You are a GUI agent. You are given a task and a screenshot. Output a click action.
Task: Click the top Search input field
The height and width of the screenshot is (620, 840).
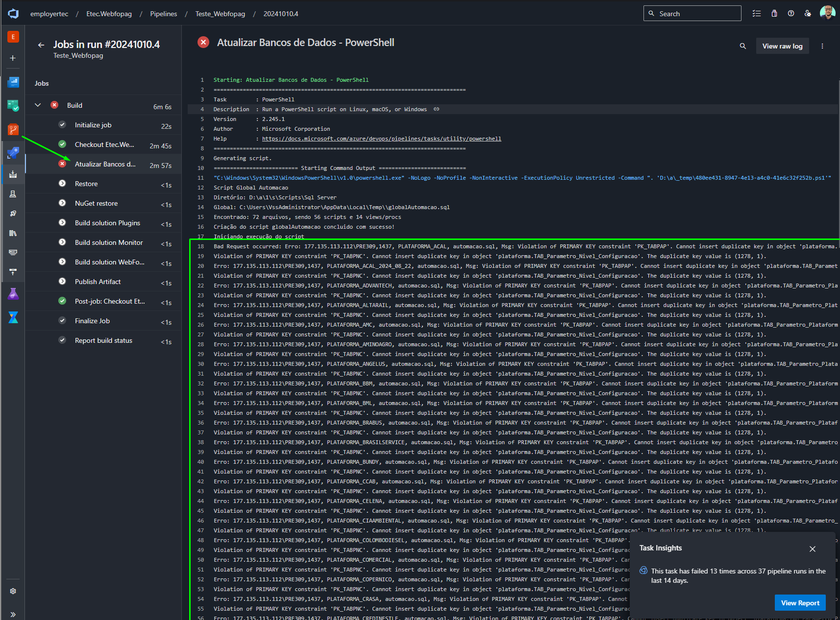pos(692,14)
